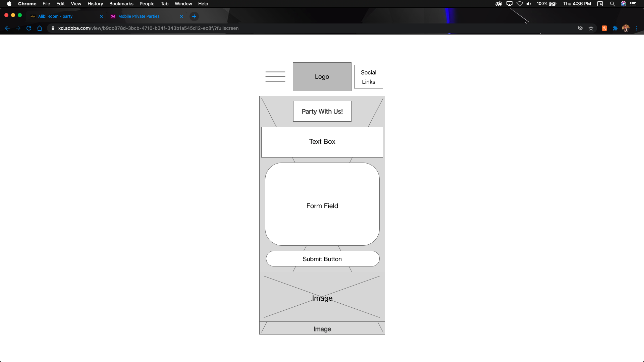Open the Chrome extensions puzzle icon
The height and width of the screenshot is (362, 644).
click(x=615, y=28)
